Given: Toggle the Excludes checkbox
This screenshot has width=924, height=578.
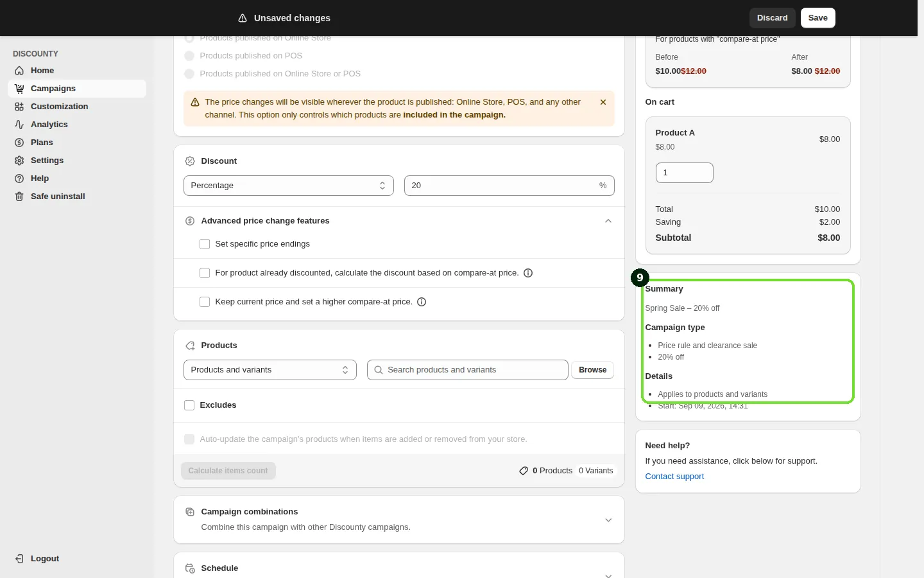Looking at the screenshot, I should click(x=189, y=405).
